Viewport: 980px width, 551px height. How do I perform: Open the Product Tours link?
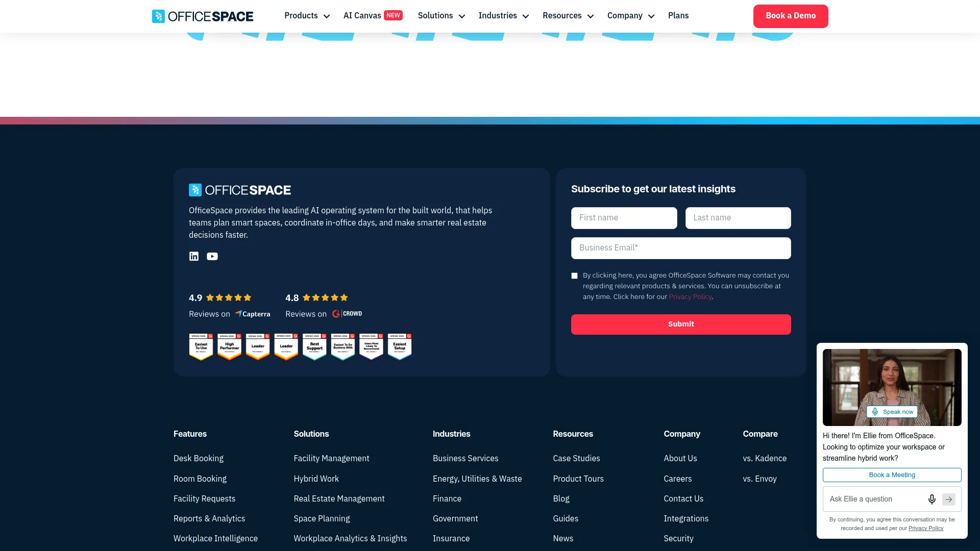[578, 479]
